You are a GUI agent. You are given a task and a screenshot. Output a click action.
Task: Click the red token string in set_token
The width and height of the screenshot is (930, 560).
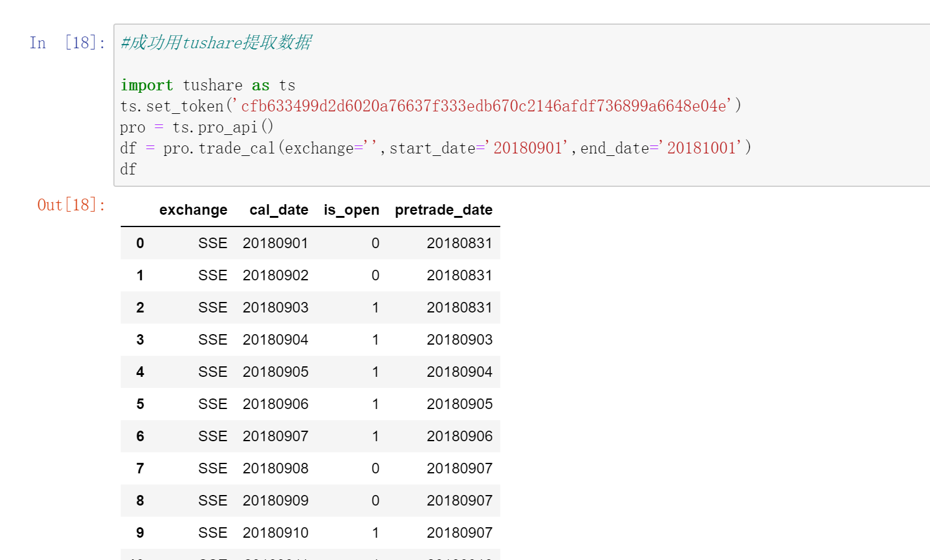click(x=483, y=106)
